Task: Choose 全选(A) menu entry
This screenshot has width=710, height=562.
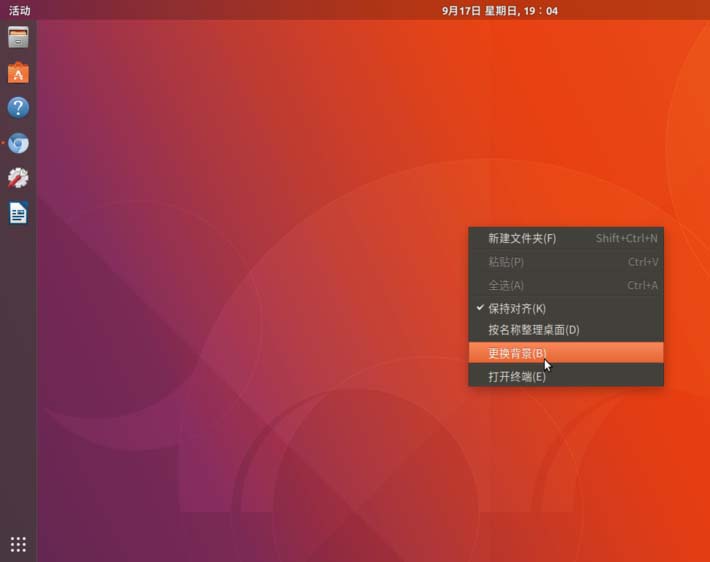Action: point(566,286)
